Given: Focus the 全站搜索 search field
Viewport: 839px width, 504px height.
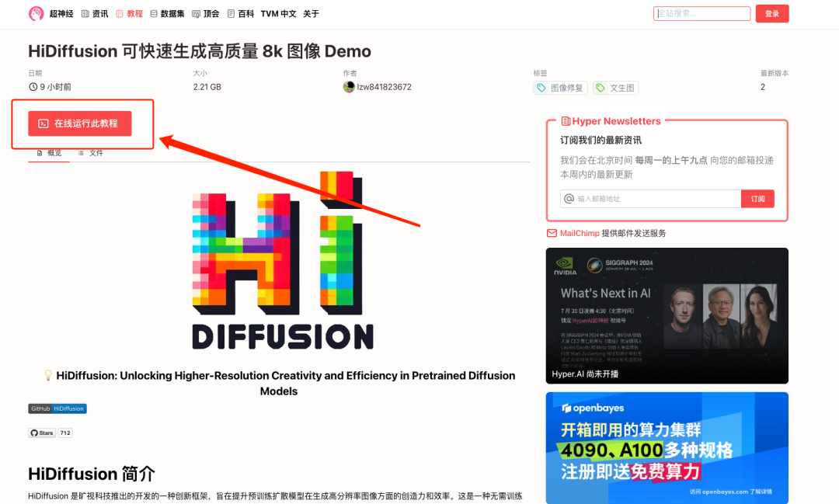Looking at the screenshot, I should [x=701, y=13].
